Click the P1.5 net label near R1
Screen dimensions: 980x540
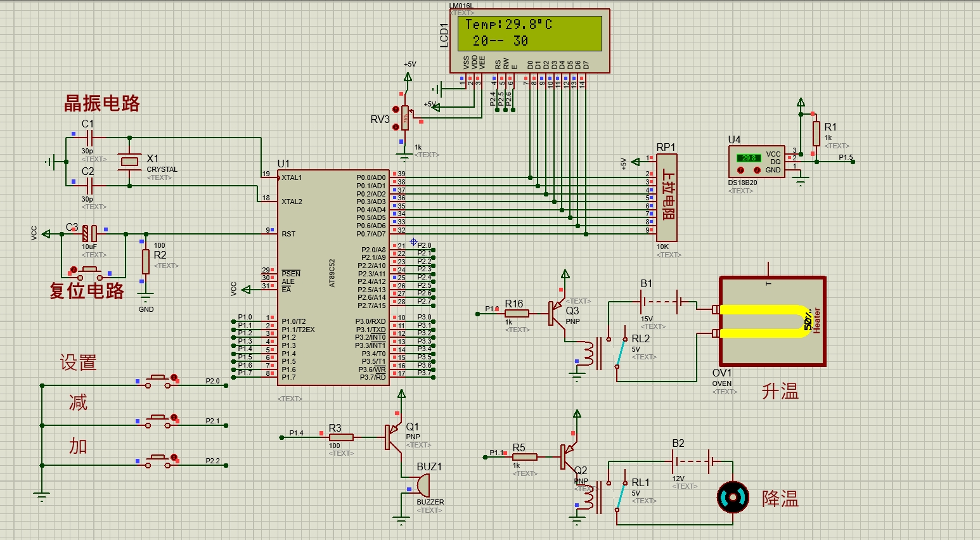(846, 157)
